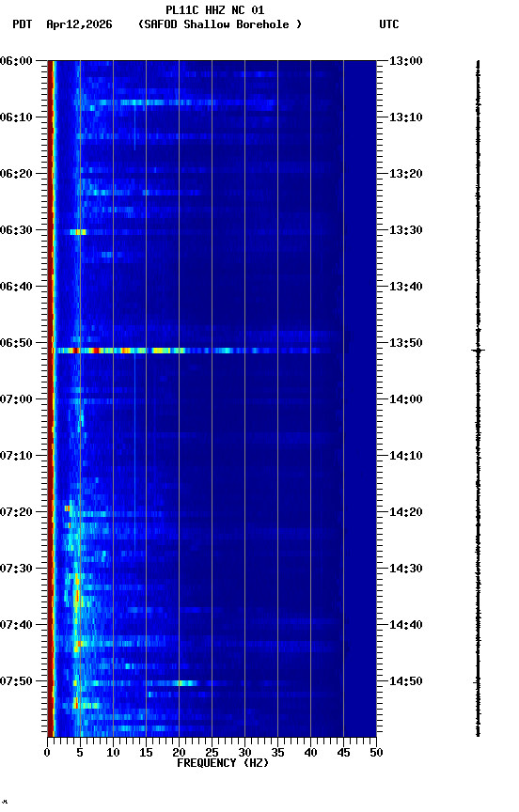Click the 50 Hz frequency tick label

pyautogui.click(x=376, y=753)
